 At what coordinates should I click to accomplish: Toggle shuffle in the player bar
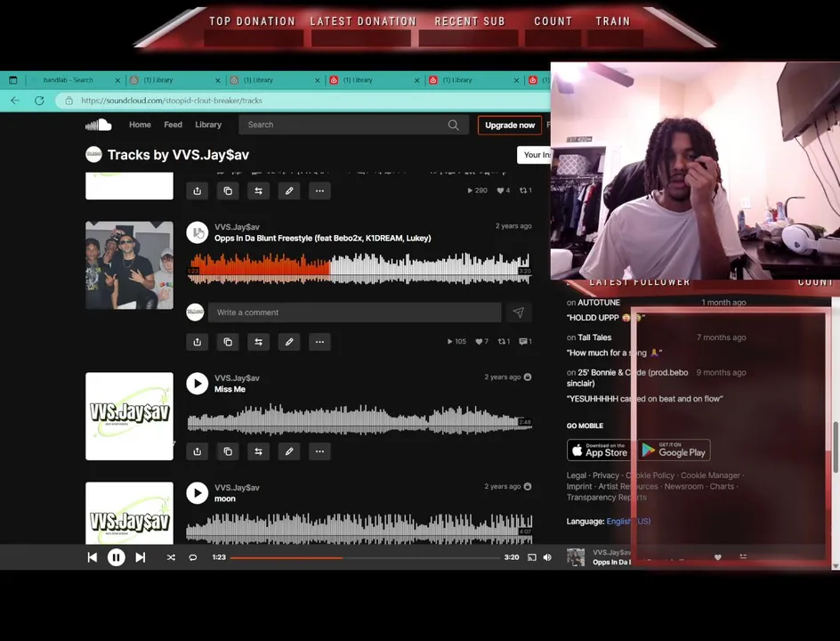point(171,557)
